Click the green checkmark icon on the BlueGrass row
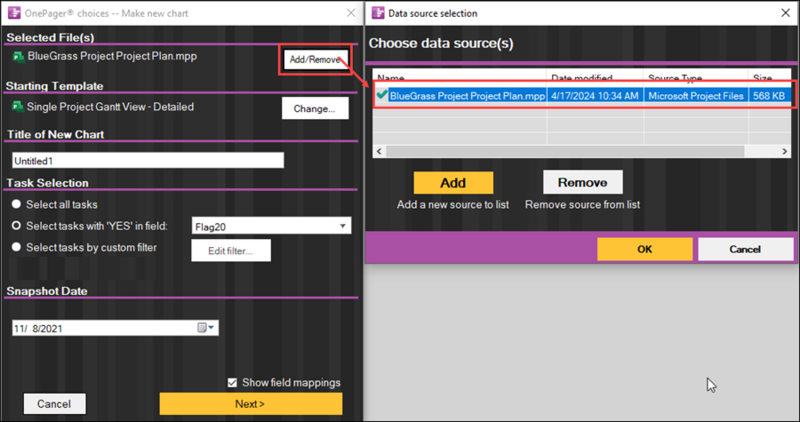800x422 pixels. pyautogui.click(x=381, y=94)
